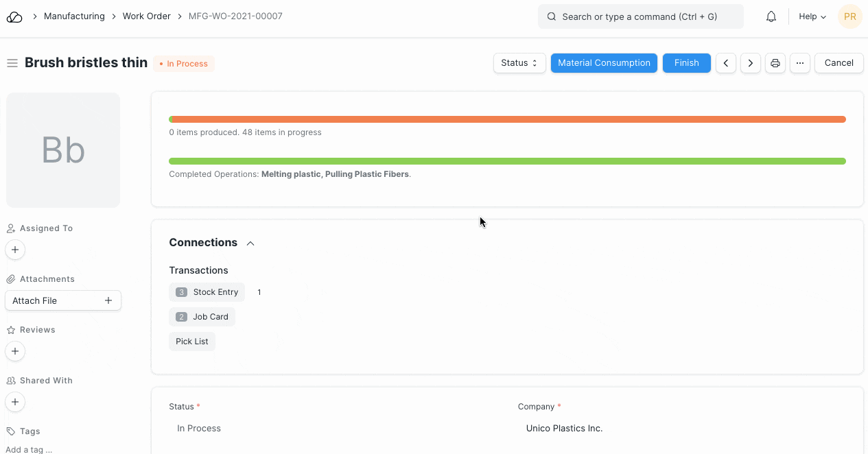
Task: Navigate to Manufacturing breadcrumb
Action: click(x=74, y=16)
